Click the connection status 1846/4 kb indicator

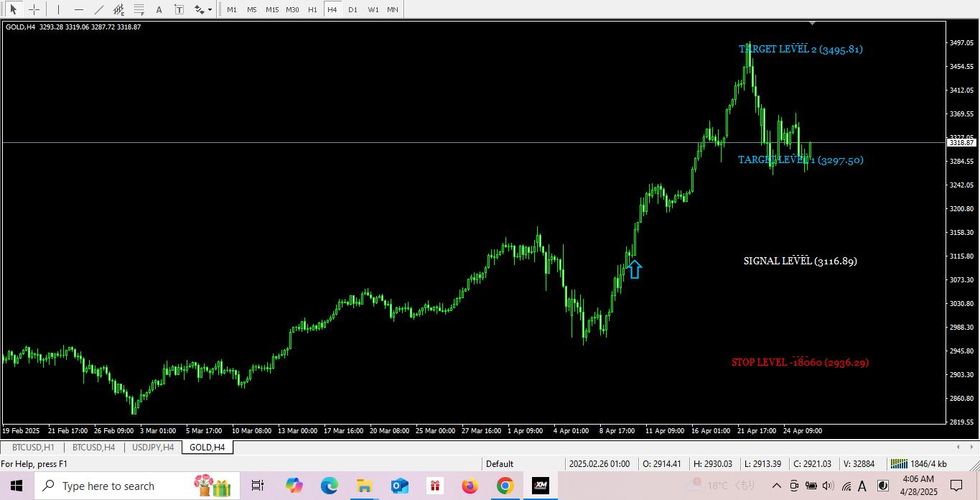tap(918, 464)
